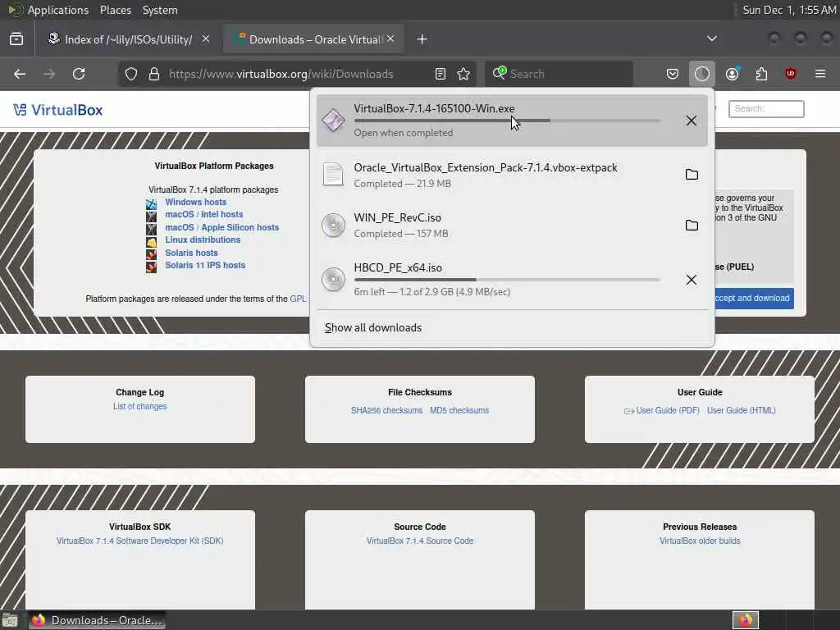Open macOS / Intel hosts link
Viewport: 840px width, 630px height.
tap(203, 214)
